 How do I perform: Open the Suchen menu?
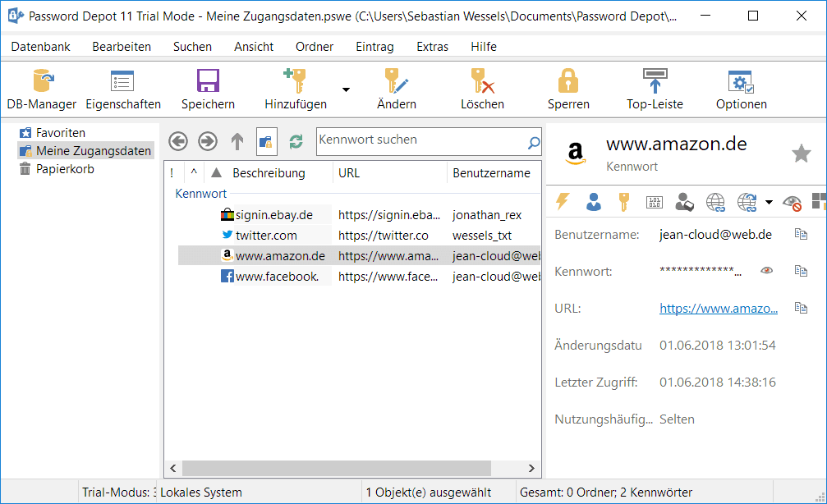click(x=192, y=47)
